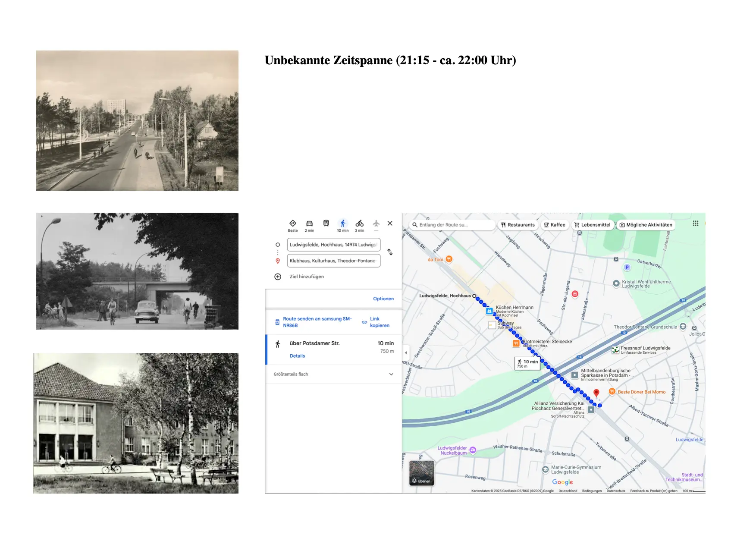Image resolution: width=756 pixels, height=535 pixels.
Task: Switch to the public transit mode icon
Action: point(326,223)
